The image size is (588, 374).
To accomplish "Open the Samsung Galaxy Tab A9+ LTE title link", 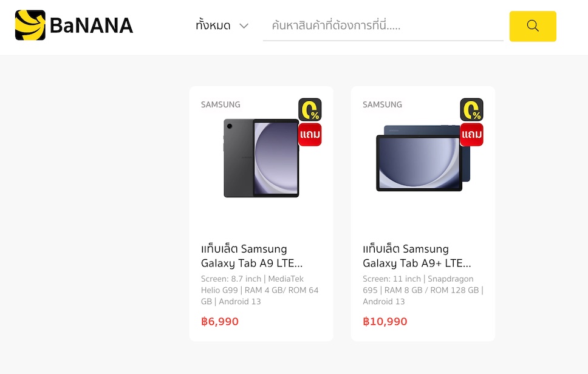I will [417, 256].
